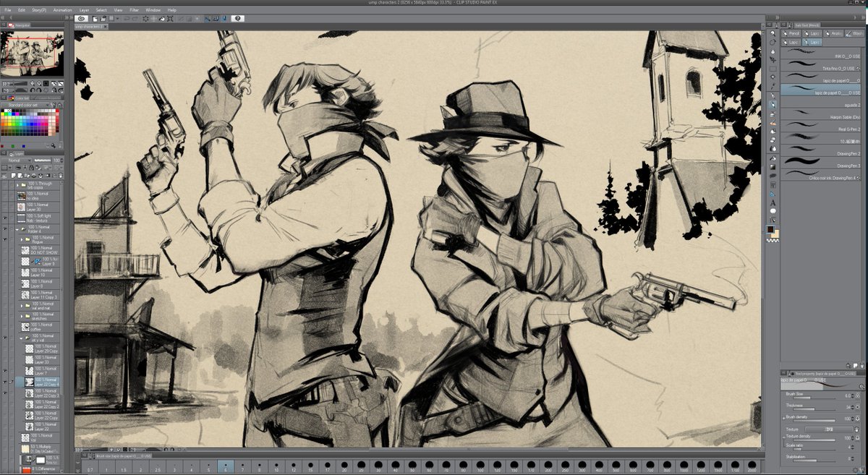Create a new layer in the Layer palette
Viewport: 868px width, 475px height.
(13, 175)
